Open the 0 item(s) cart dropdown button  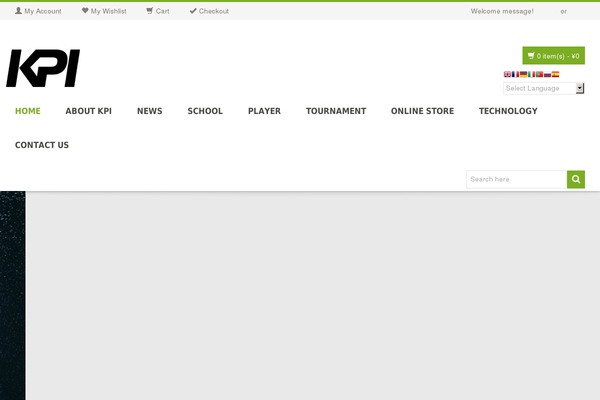(x=553, y=56)
